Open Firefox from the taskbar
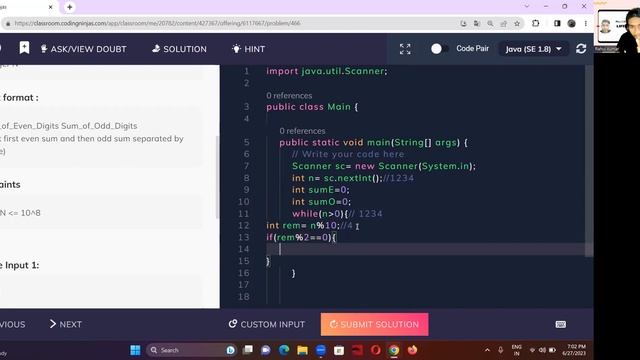The height and width of the screenshot is (360, 640). pos(412,350)
